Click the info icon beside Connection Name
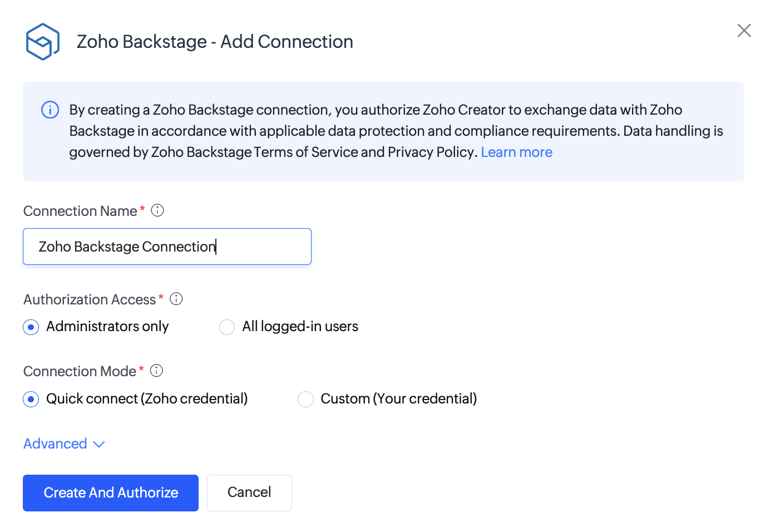Viewport: 770px width, 532px height. (157, 210)
